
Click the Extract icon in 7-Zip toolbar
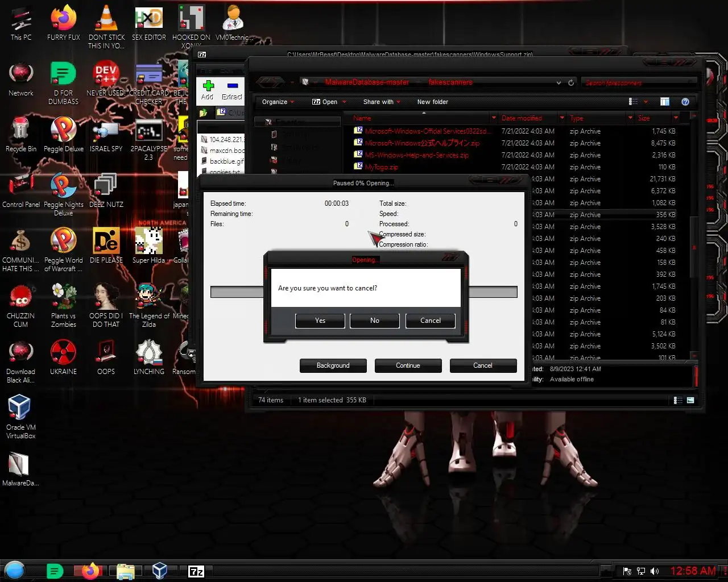click(232, 90)
